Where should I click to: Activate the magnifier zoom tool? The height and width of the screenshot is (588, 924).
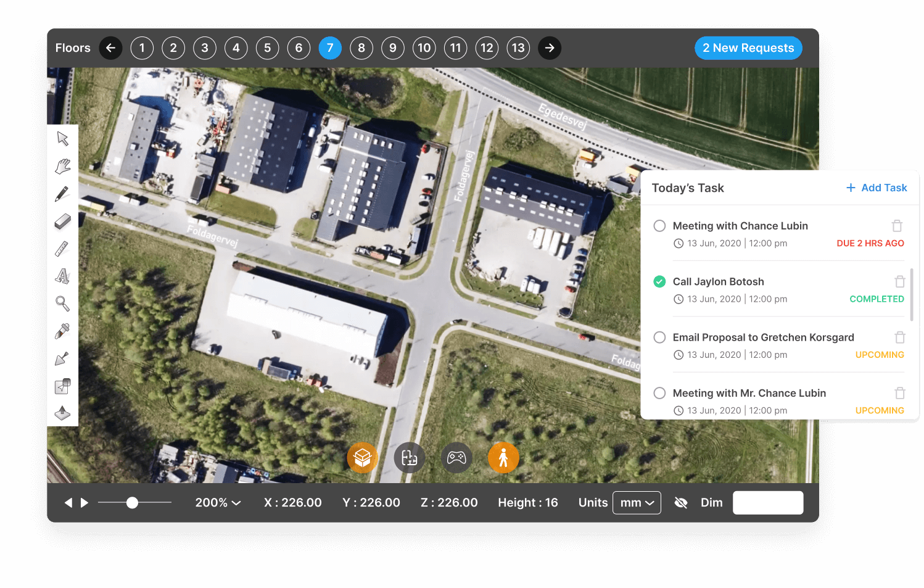click(x=62, y=304)
